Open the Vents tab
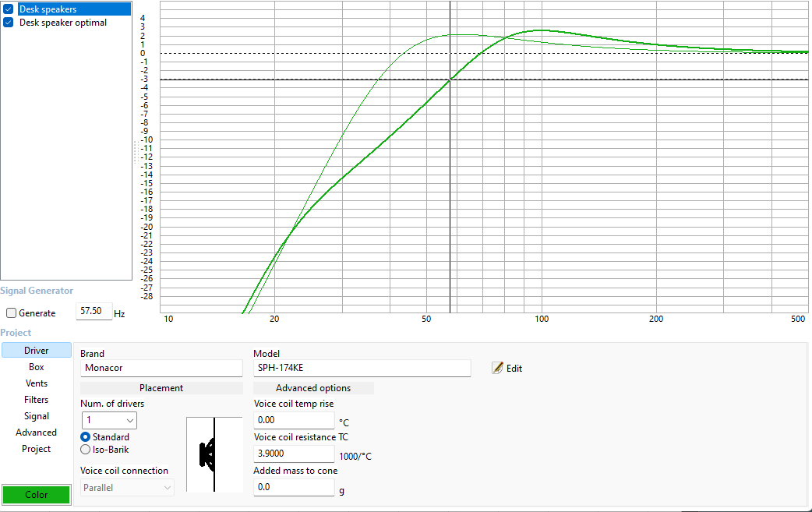Screen dimensions: 812x512 (37, 383)
